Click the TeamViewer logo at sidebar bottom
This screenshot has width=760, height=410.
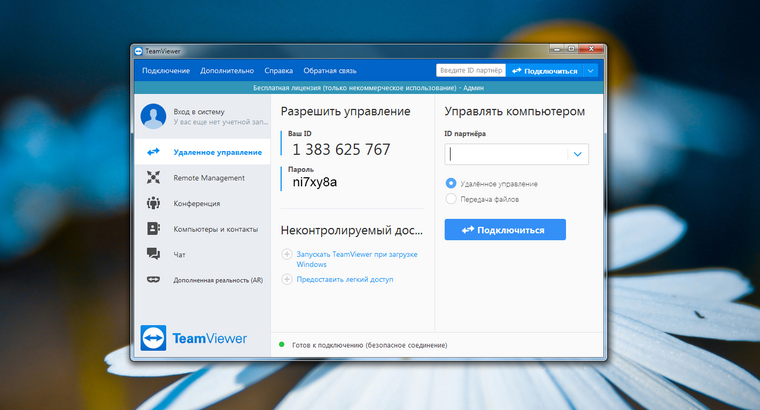coord(193,338)
